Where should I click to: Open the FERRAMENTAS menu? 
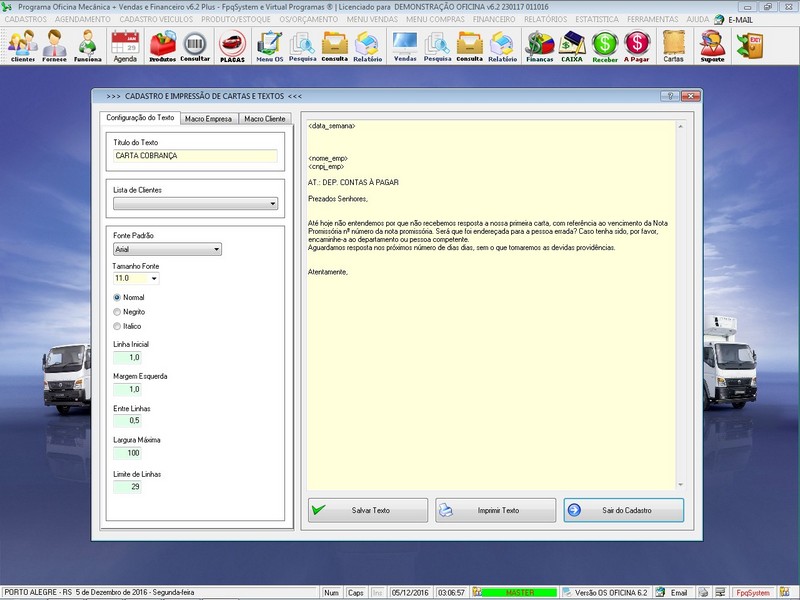click(x=653, y=19)
